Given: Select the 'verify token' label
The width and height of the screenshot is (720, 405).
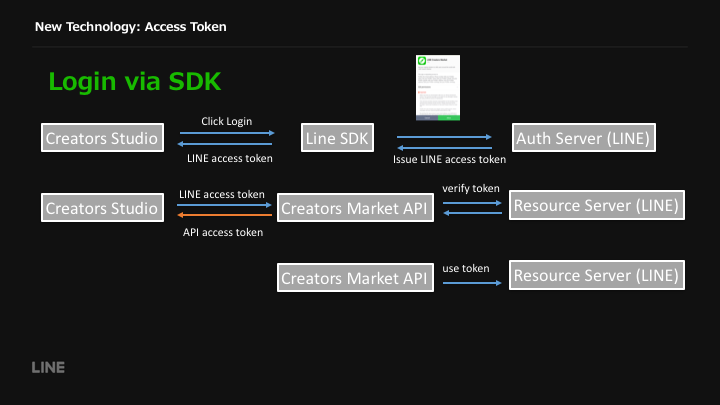Looking at the screenshot, I should coord(471,188).
